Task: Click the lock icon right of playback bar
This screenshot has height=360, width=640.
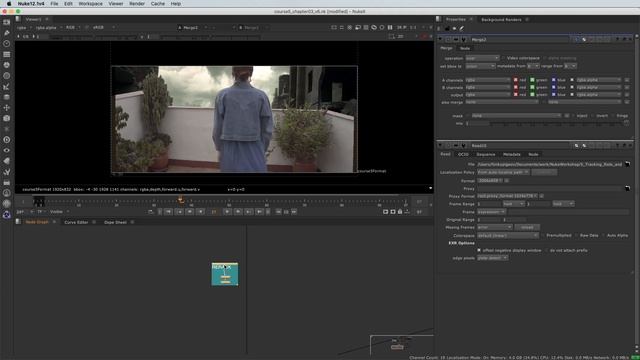Action: coord(400,212)
